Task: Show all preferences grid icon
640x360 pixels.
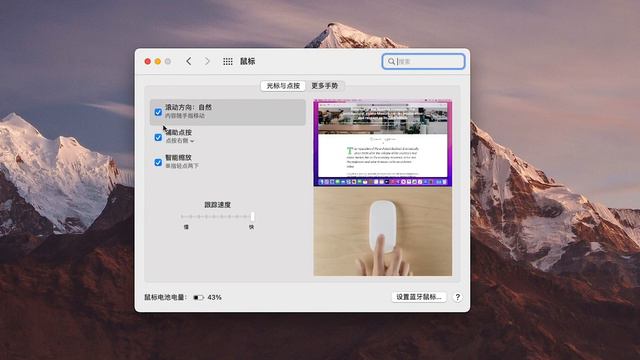Action: pos(228,61)
